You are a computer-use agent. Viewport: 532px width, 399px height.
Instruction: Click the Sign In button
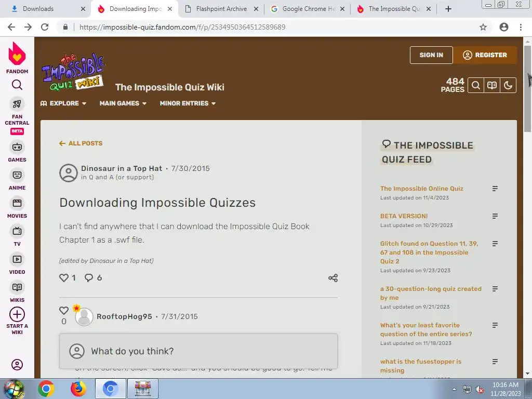pos(431,55)
